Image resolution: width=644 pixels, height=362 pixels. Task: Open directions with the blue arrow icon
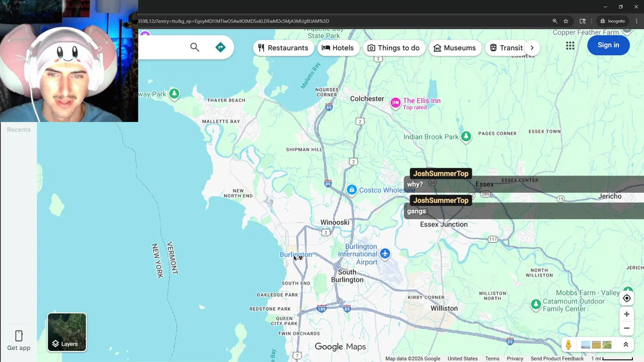(x=220, y=47)
